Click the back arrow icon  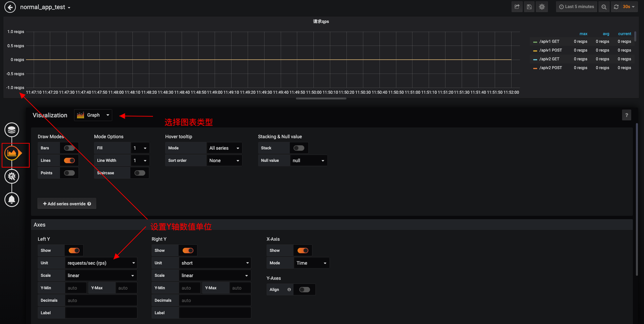pyautogui.click(x=10, y=7)
